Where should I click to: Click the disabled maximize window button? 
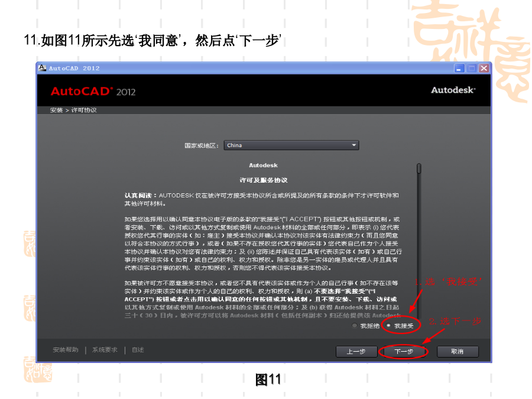point(472,68)
